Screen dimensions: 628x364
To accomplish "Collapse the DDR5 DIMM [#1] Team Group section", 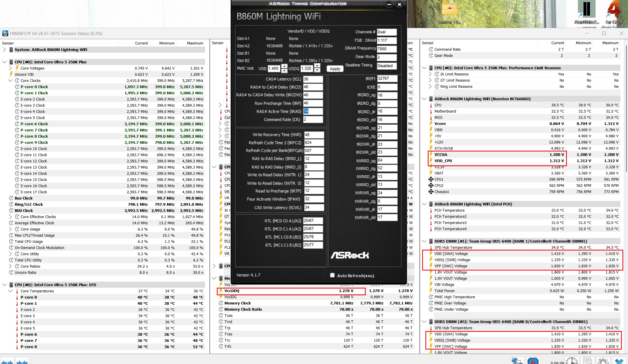I will [x=424, y=241].
